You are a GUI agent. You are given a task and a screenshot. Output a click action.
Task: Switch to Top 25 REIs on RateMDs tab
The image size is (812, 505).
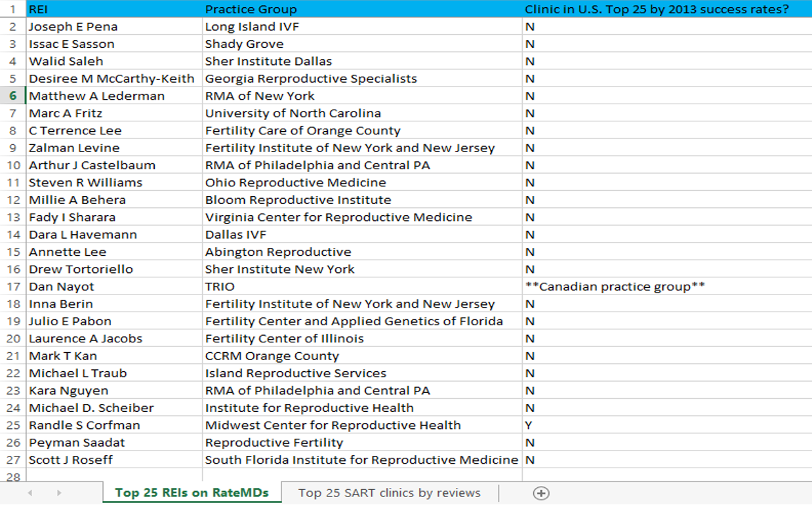tap(192, 493)
